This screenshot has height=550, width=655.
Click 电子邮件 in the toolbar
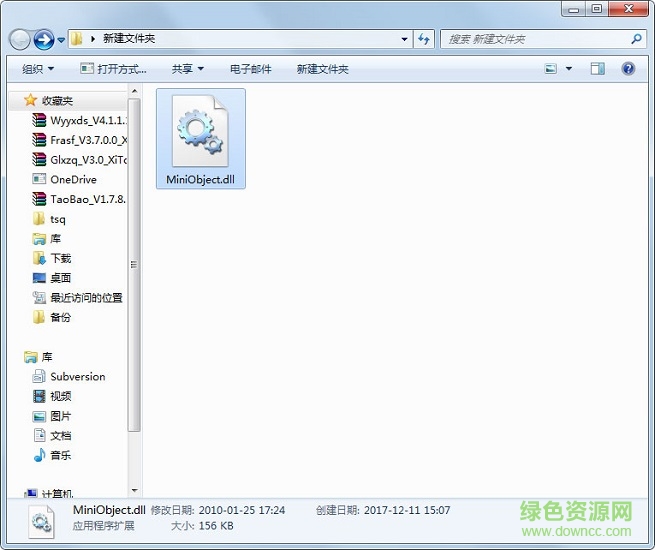(x=251, y=69)
